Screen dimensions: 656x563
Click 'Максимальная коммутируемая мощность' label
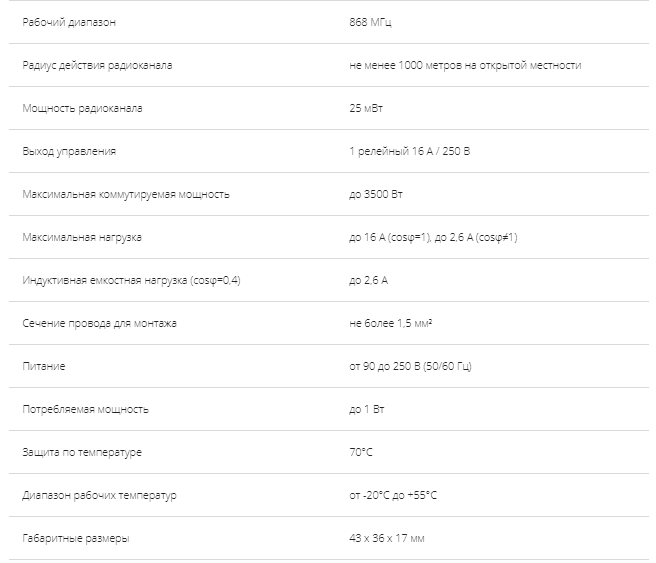tap(126, 194)
